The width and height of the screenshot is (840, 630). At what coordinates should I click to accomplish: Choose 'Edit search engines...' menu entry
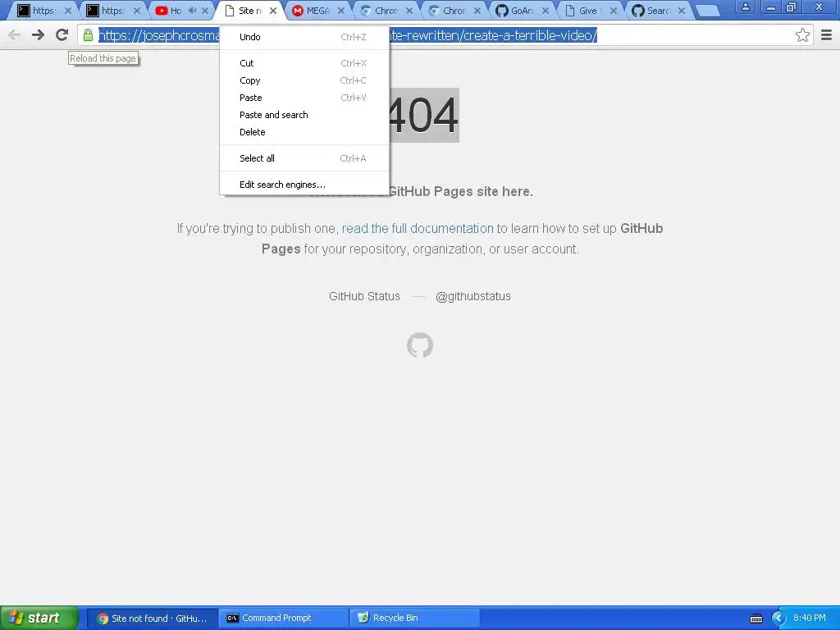point(304,185)
